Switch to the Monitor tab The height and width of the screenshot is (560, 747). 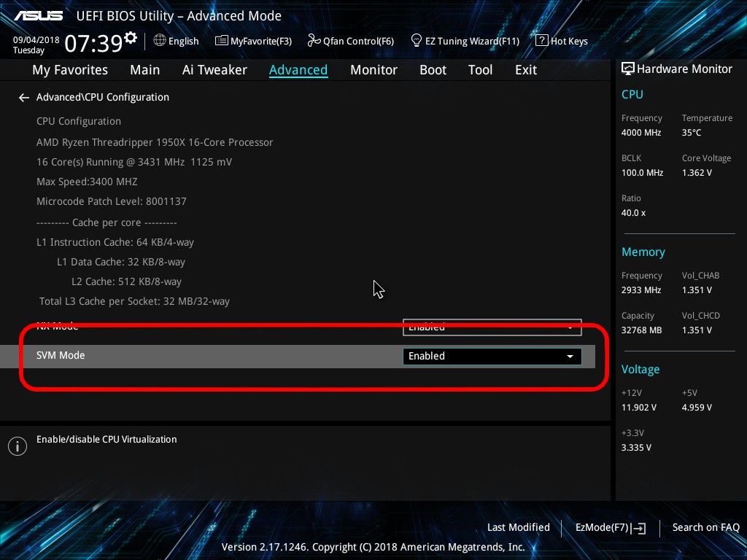(x=373, y=70)
